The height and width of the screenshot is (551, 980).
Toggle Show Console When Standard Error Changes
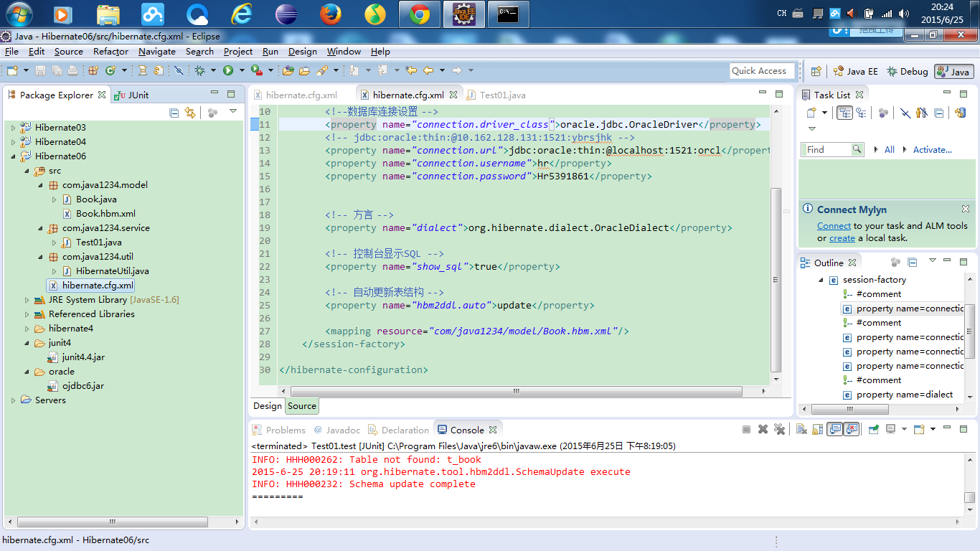851,429
